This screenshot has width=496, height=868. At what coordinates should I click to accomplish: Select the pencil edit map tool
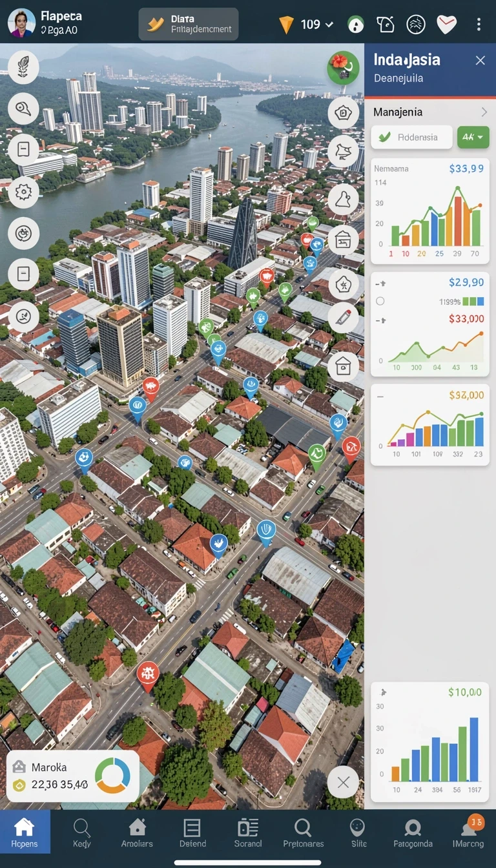tap(343, 318)
